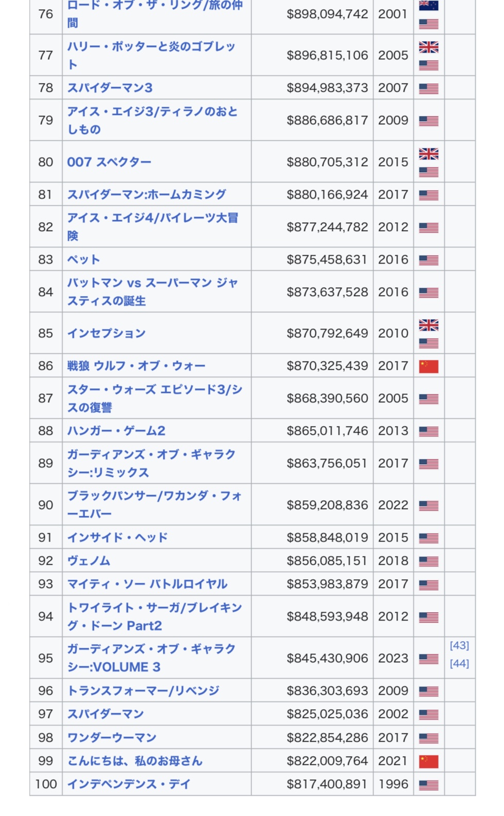The width and height of the screenshot is (504, 816).
Task: Click the US flag in the ヴェノム row
Action: click(x=428, y=561)
